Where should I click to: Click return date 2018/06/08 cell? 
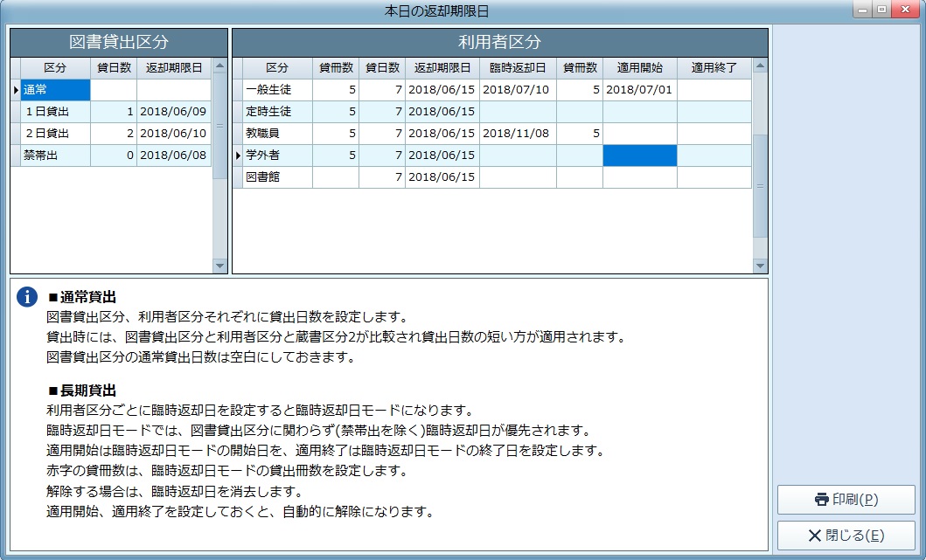pyautogui.click(x=174, y=156)
